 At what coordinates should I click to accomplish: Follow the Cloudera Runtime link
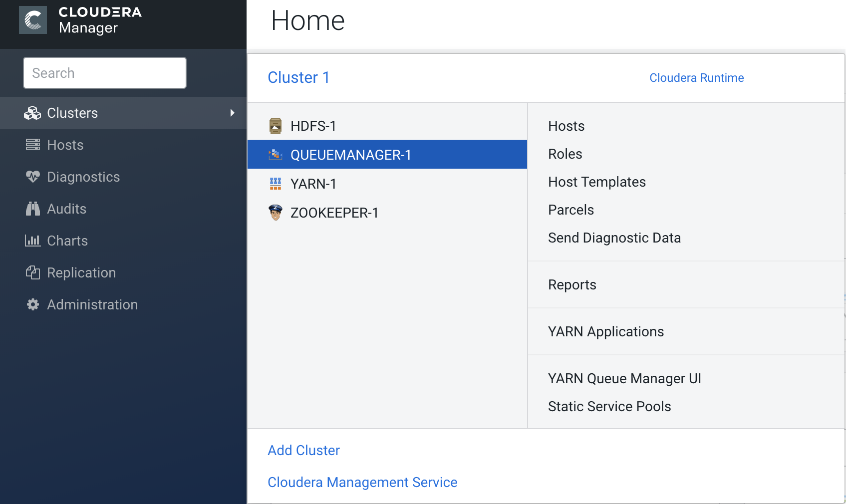point(696,78)
